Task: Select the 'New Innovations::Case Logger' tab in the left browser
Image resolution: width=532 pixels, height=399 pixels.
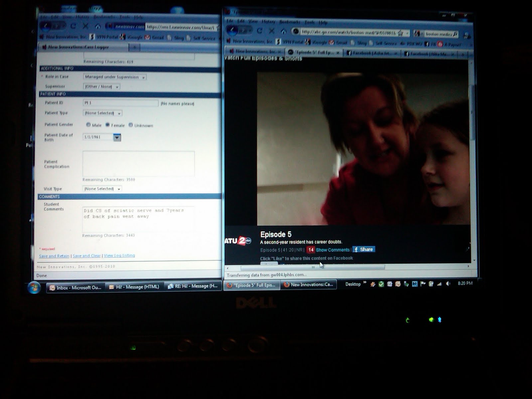Action: pos(83,47)
